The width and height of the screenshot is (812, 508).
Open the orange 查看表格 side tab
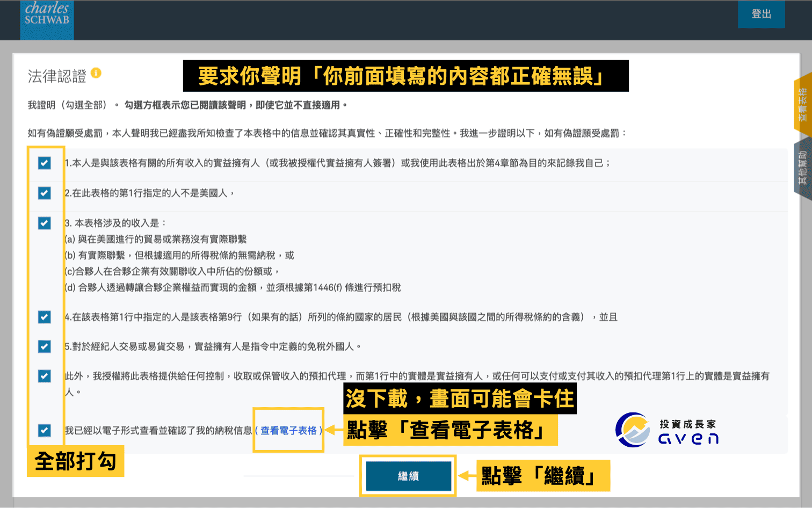pyautogui.click(x=802, y=105)
